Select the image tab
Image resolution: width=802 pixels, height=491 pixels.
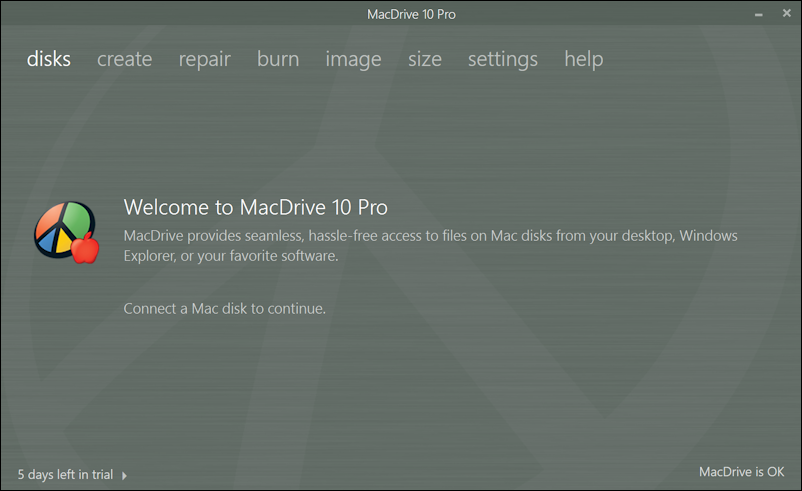click(x=353, y=60)
